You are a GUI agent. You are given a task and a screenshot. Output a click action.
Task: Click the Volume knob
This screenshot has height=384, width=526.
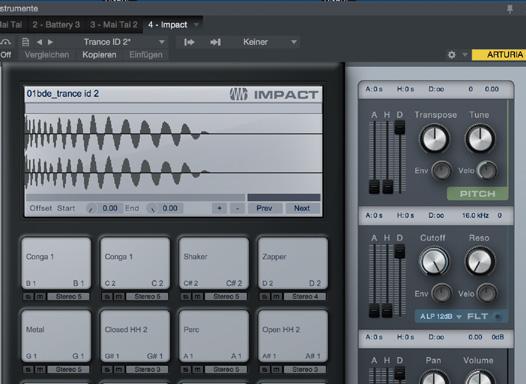click(x=480, y=377)
